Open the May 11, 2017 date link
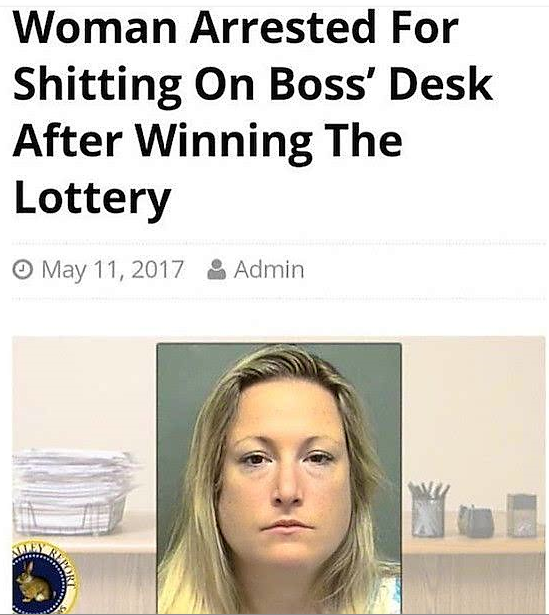This screenshot has height=615, width=549. [x=113, y=270]
